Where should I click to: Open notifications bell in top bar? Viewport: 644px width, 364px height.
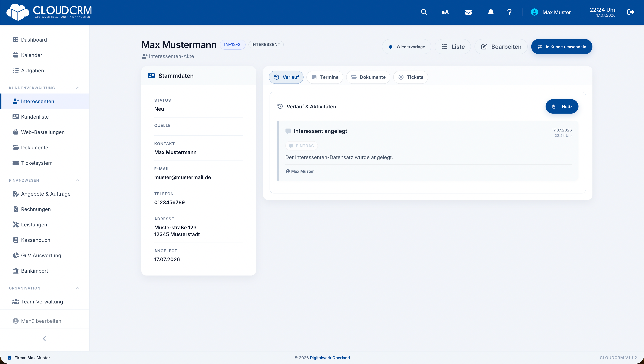[490, 12]
